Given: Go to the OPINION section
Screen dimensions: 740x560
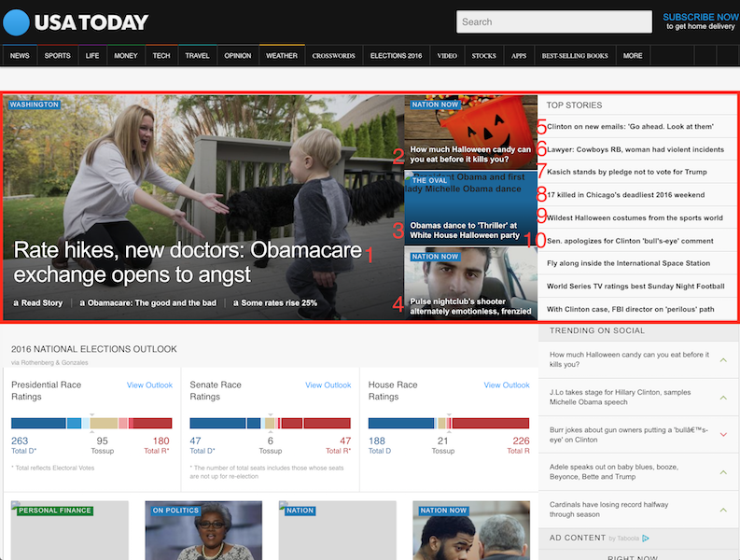Looking at the screenshot, I should 238,56.
